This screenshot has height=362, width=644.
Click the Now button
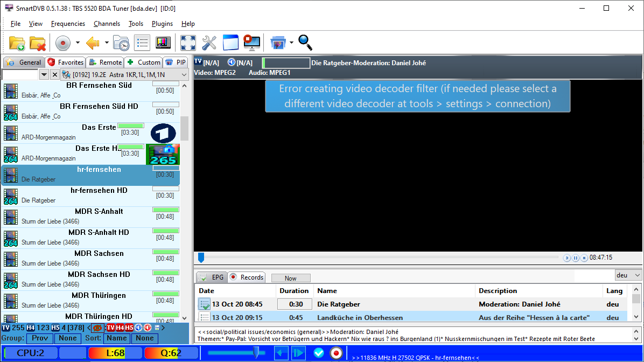tap(291, 278)
